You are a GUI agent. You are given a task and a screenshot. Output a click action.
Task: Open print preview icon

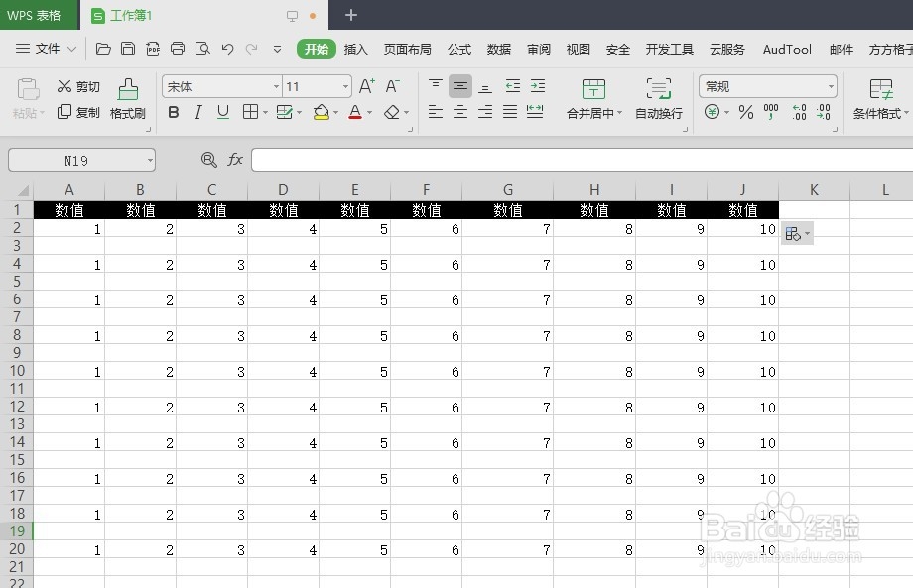202,49
